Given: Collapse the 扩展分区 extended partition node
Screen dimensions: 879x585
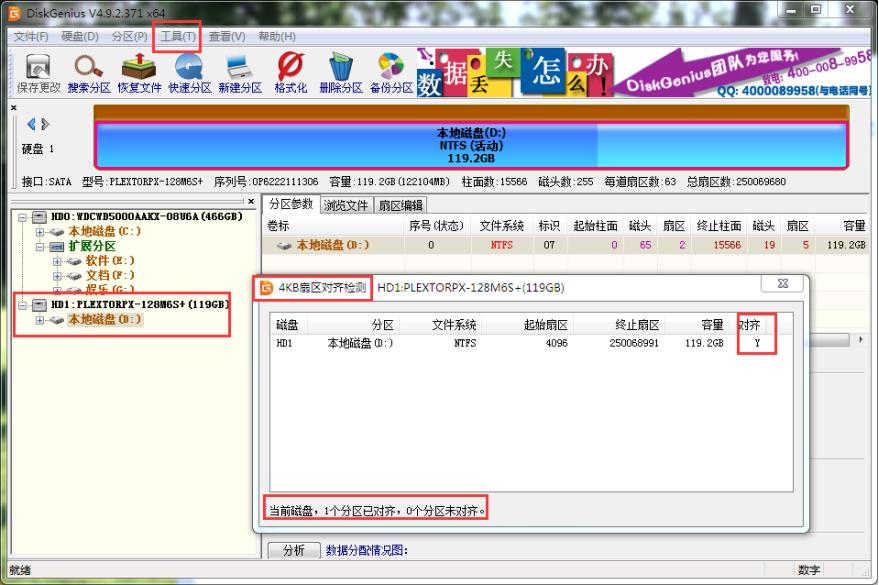Looking at the screenshot, I should point(40,246).
